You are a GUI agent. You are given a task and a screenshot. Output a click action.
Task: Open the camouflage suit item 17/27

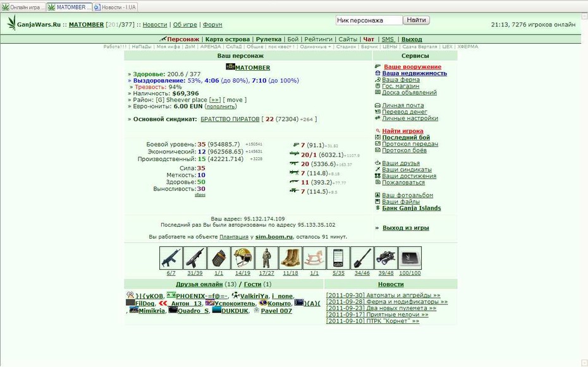coord(267,258)
